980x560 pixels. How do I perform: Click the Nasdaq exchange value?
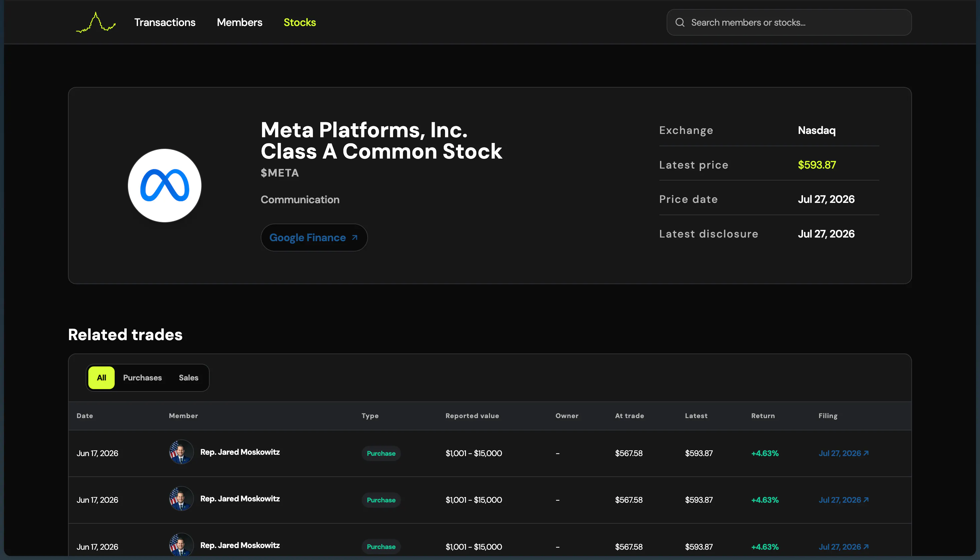(x=816, y=130)
